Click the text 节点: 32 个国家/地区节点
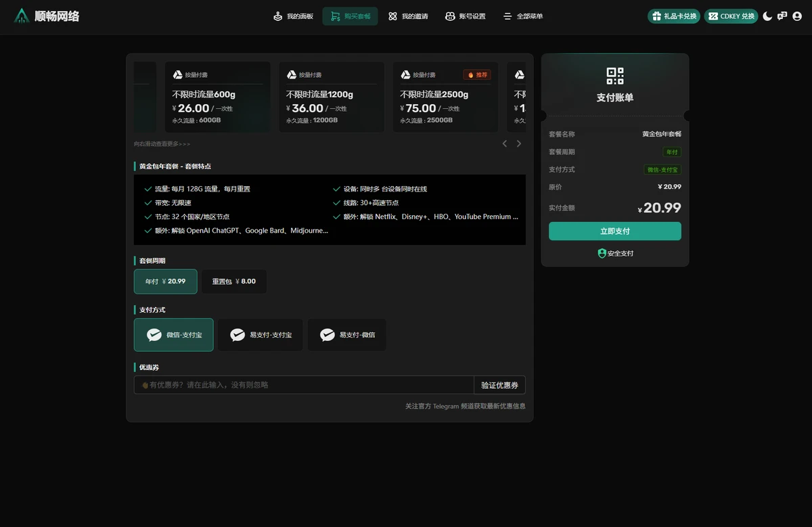Viewport: 812px width, 527px height. [192, 216]
